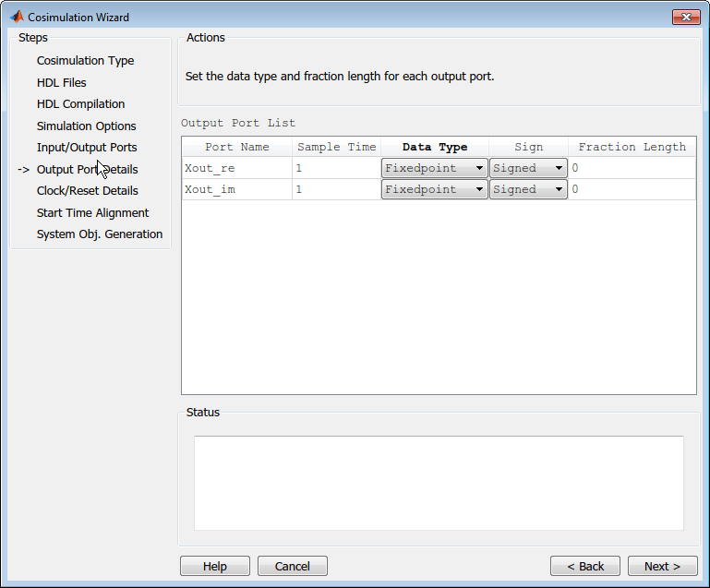
Task: Select the Simulation Options step
Action: coord(86,126)
